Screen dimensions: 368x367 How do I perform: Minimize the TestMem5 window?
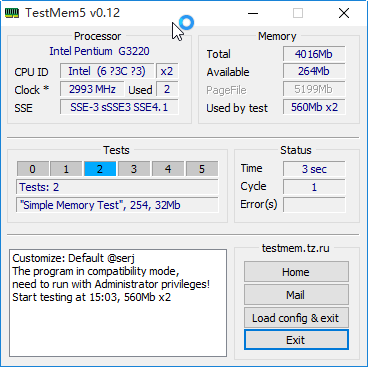[x=253, y=13]
